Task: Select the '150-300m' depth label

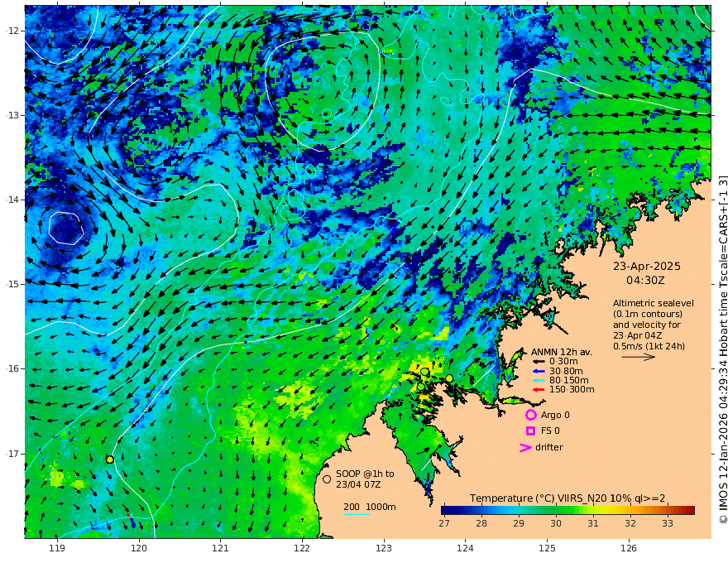Action: click(x=572, y=390)
